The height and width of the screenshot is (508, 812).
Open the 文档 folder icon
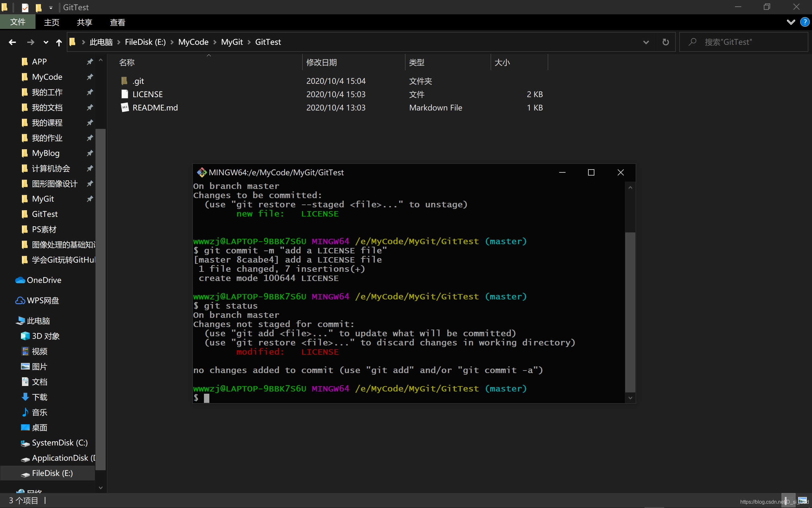tap(25, 382)
